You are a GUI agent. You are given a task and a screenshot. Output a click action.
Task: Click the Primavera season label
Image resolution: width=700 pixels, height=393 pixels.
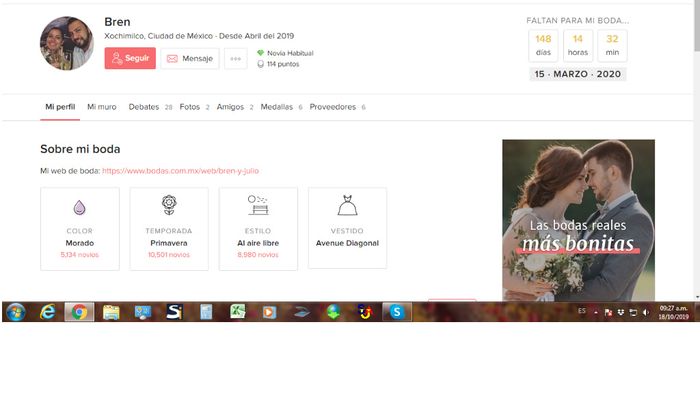click(x=169, y=243)
